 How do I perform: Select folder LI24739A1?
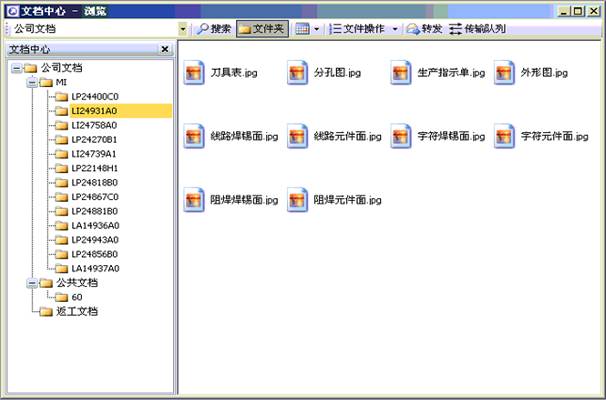pos(94,154)
